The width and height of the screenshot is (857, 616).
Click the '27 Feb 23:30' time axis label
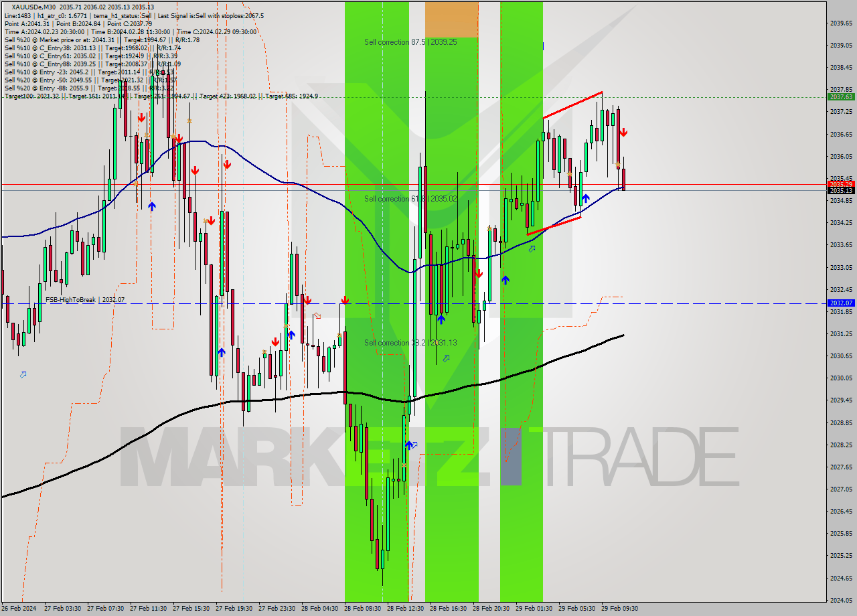pyautogui.click(x=277, y=609)
